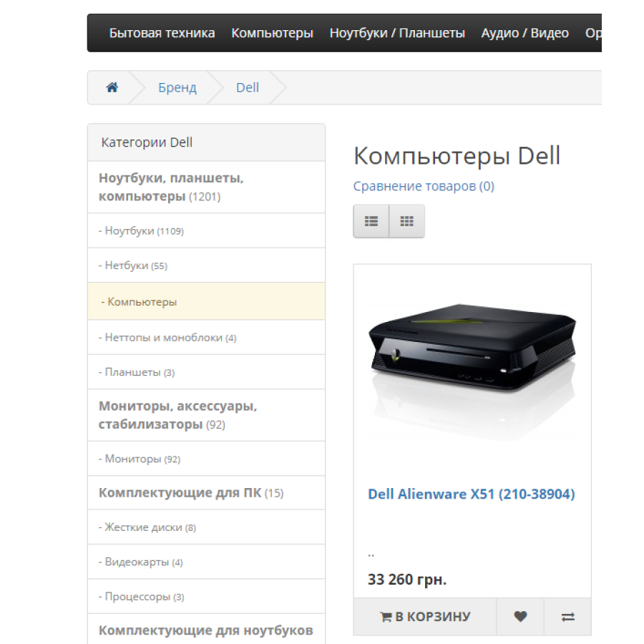Add Dell Alienware X51 to cart

425,617
